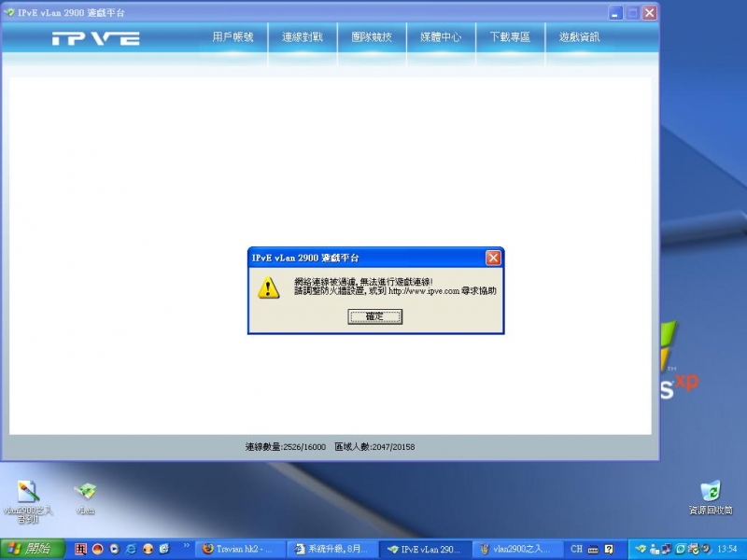
Task: Click the Outlook Express quick launch icon
Action: (164, 549)
